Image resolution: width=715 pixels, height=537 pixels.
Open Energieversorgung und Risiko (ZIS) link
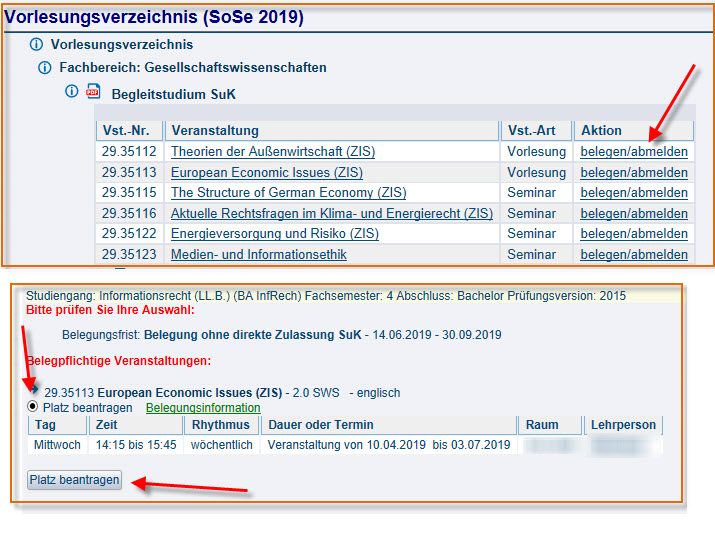click(x=275, y=233)
